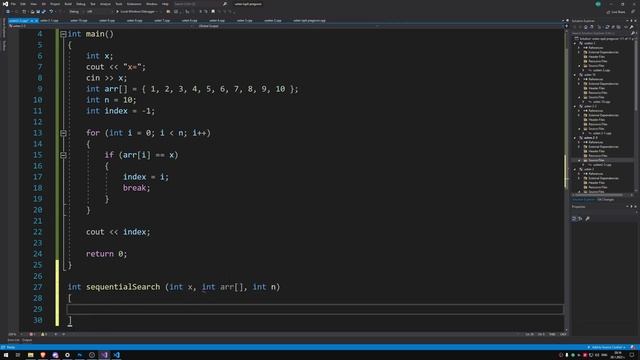
Task: Open the Edit menu
Action: point(23,4)
